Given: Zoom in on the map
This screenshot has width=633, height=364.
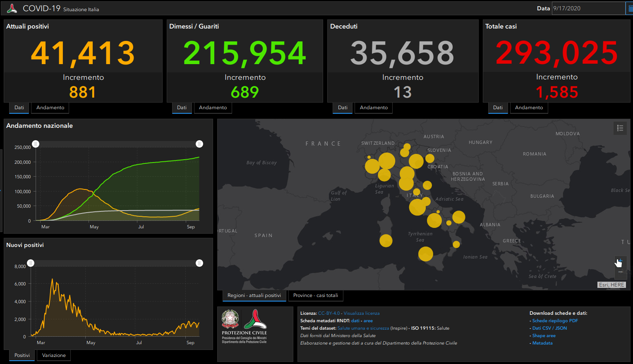Looking at the screenshot, I should click(620, 261).
